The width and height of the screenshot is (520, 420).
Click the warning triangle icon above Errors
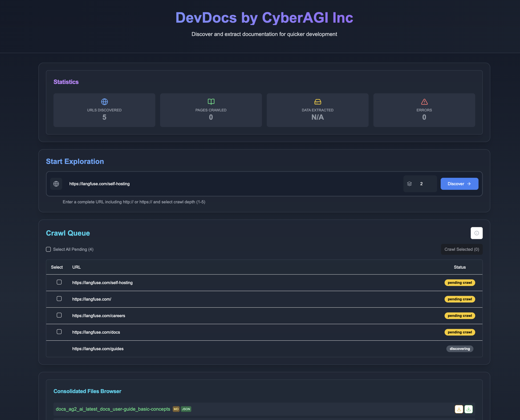(x=424, y=102)
